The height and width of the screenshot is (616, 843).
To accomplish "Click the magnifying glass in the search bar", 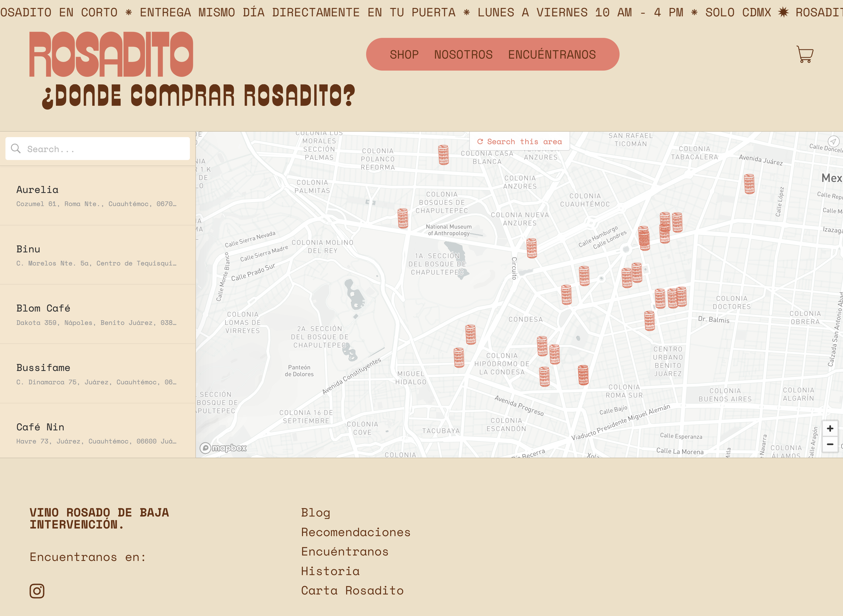I will pos(15,148).
